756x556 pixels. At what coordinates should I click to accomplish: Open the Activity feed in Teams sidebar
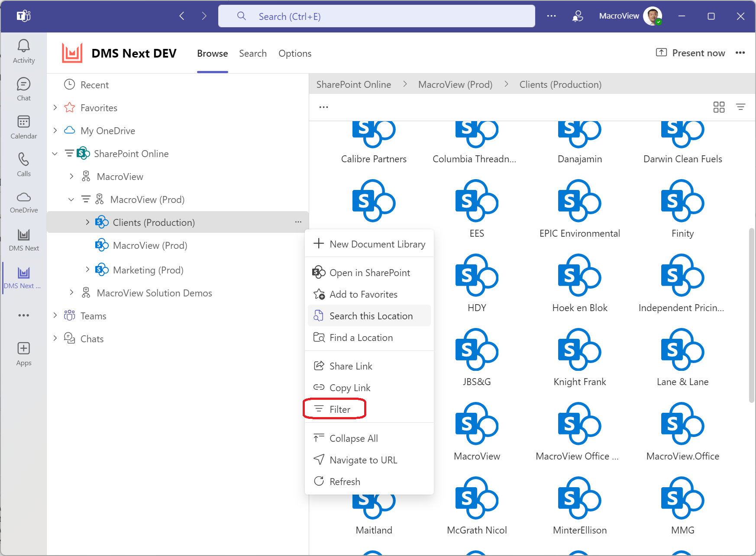pos(24,51)
